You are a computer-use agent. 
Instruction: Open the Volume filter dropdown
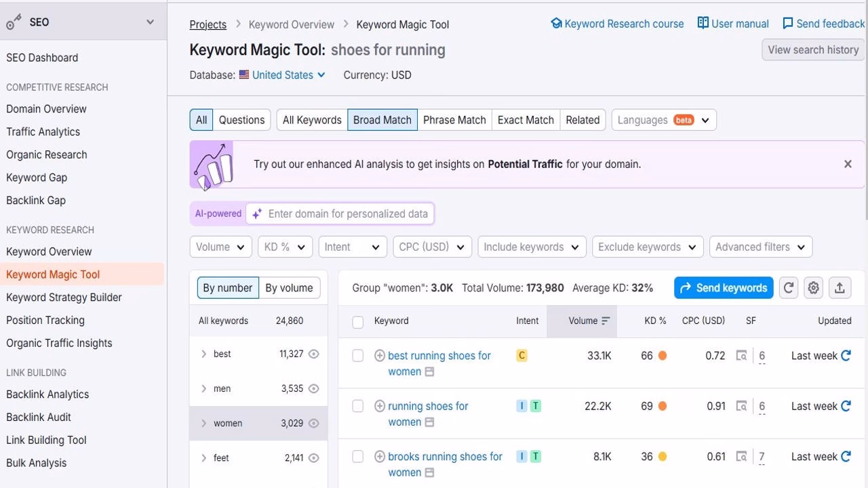tap(220, 247)
